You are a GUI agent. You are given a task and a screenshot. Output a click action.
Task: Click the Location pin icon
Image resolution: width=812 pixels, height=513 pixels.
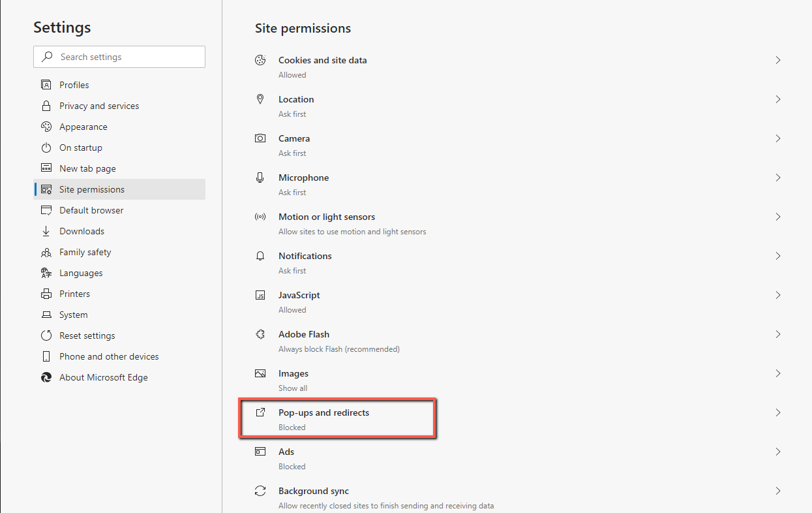(x=260, y=99)
